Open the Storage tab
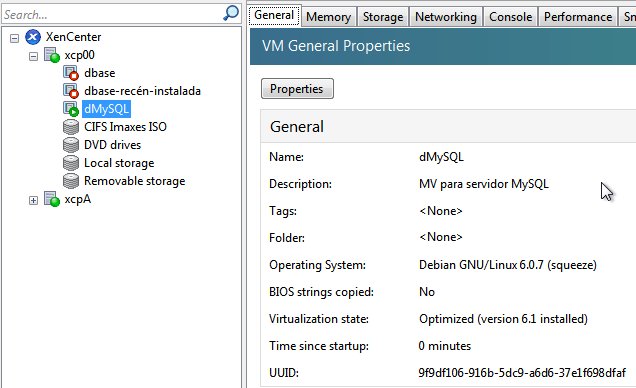636x388 pixels. pos(383,17)
